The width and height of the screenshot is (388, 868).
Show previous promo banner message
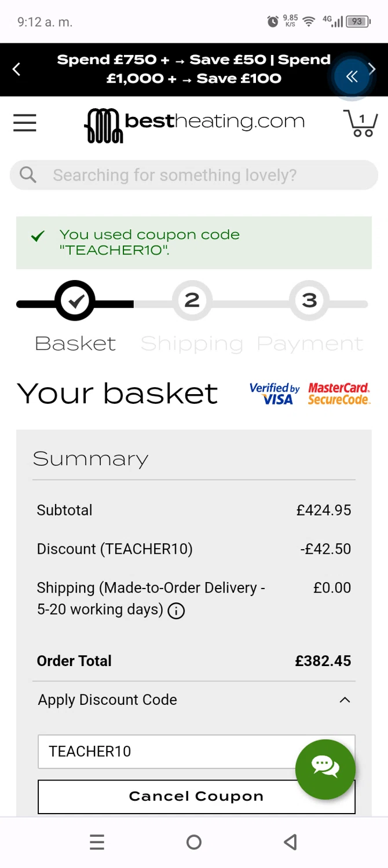[x=16, y=69]
